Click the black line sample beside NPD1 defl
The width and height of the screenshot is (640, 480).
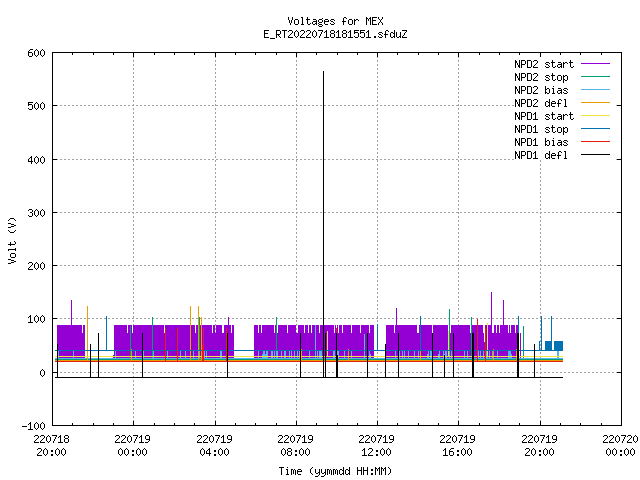(596, 155)
